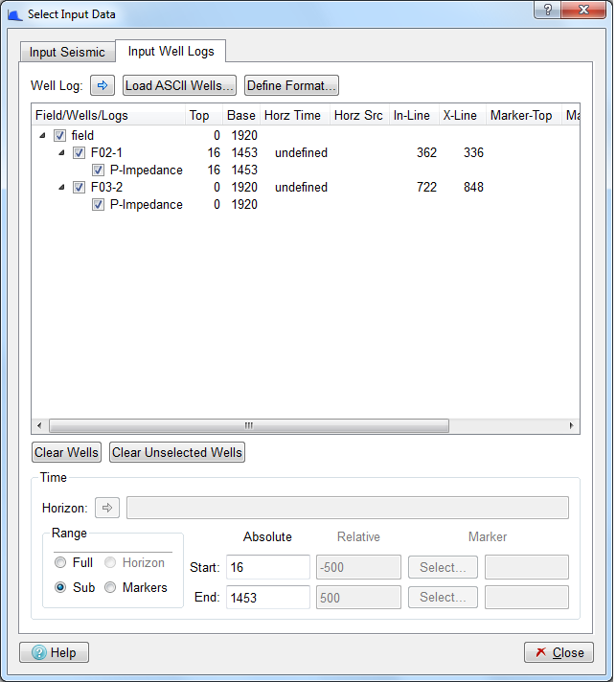Collapse the F03-2 tree node

61,188
